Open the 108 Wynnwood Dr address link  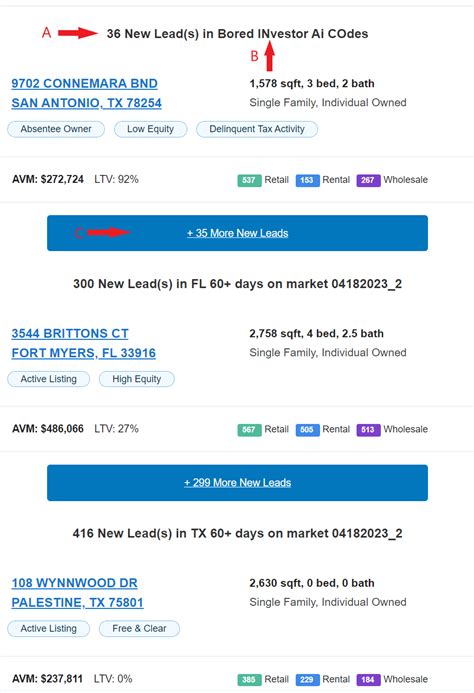[74, 583]
